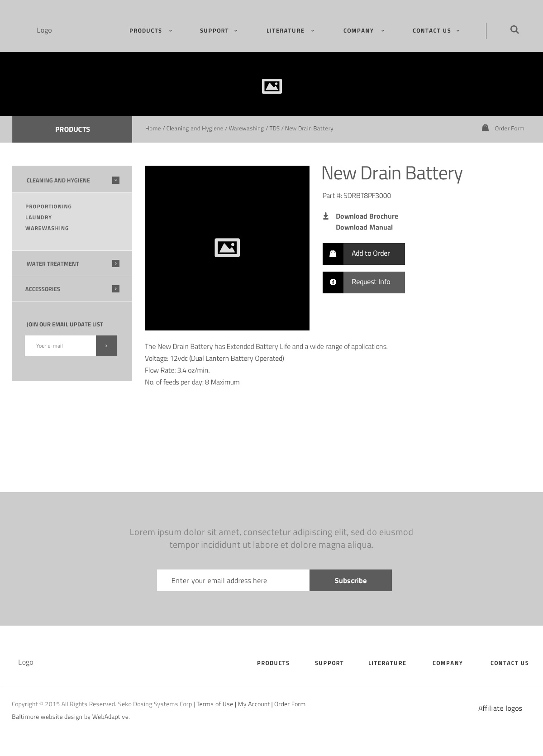The image size is (543, 756).
Task: Click the banner image placeholder icon
Action: pyautogui.click(x=272, y=86)
